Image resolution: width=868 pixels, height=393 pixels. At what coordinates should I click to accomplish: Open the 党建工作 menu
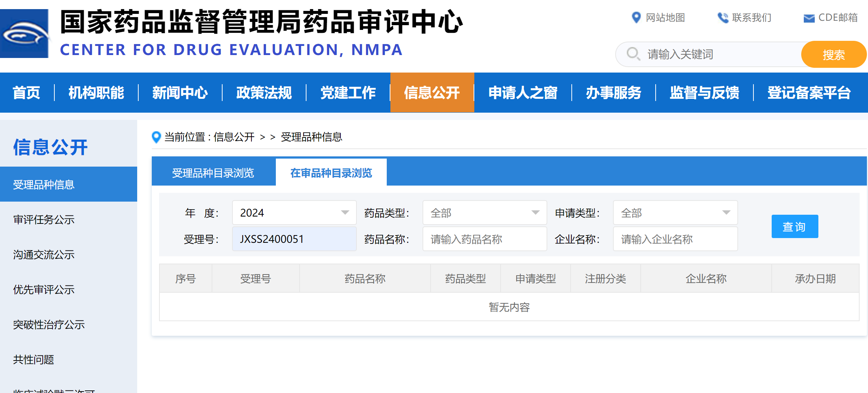348,93
